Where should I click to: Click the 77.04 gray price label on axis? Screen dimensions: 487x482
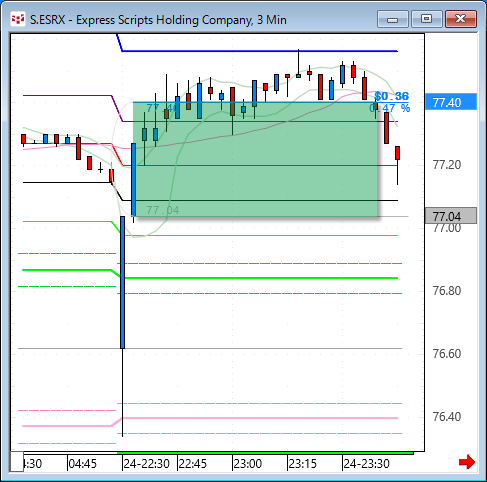tap(451, 216)
